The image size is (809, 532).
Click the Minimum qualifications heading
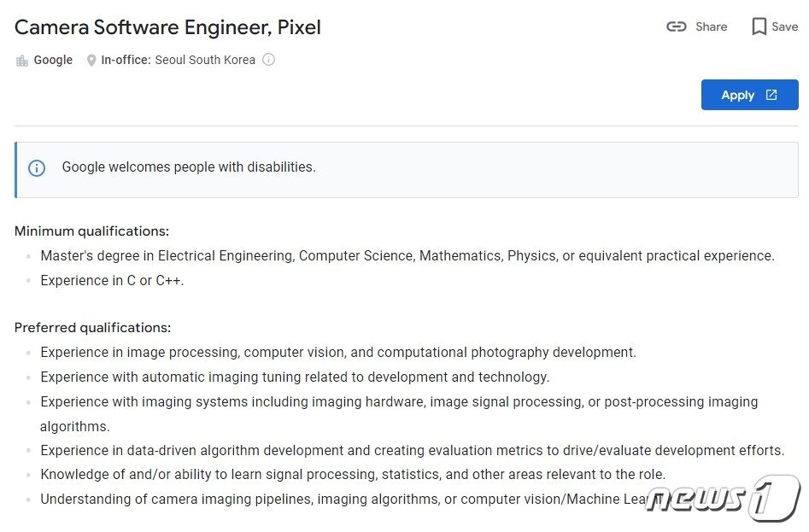pos(92,231)
